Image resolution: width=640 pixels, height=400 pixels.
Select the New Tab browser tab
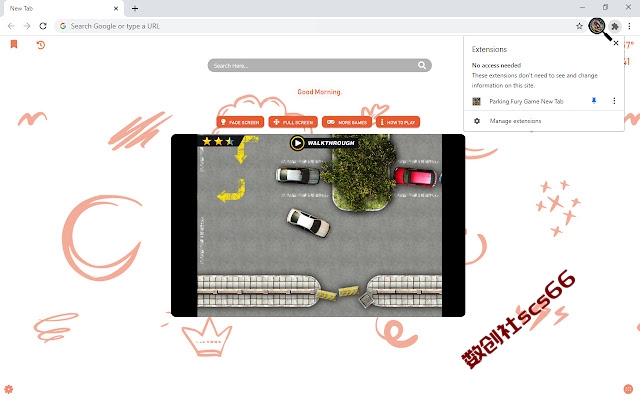(62, 9)
